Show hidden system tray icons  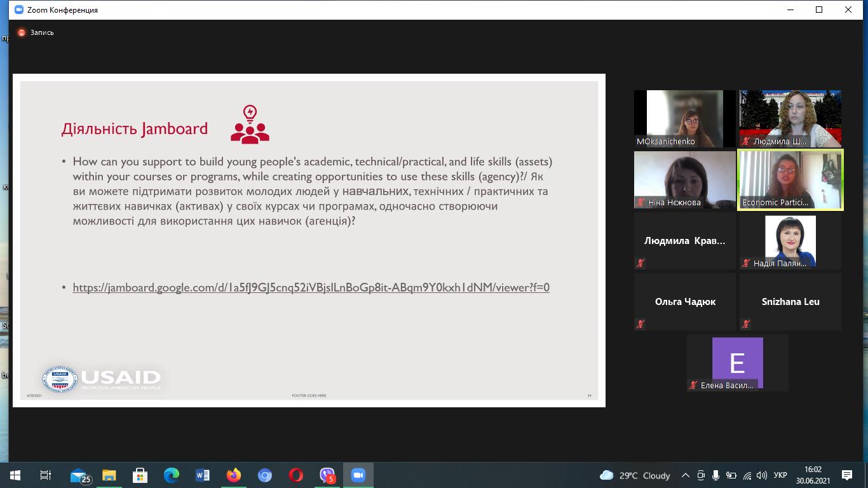click(x=685, y=475)
